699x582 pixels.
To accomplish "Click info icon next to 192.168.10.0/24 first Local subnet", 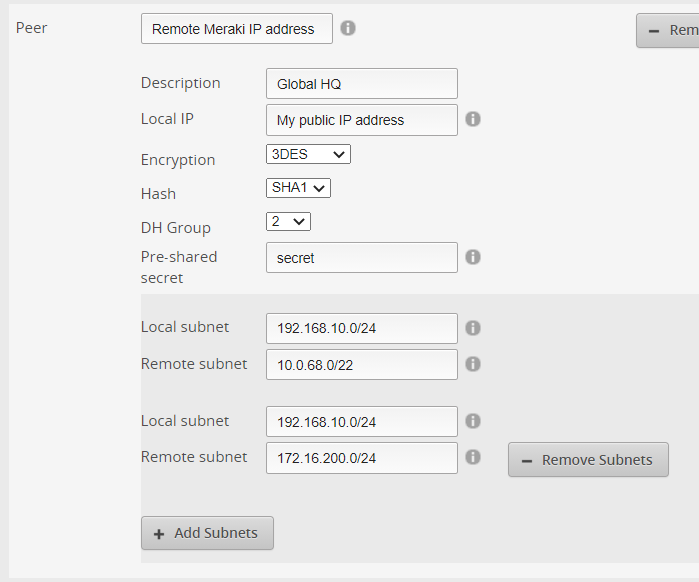I will pyautogui.click(x=473, y=328).
